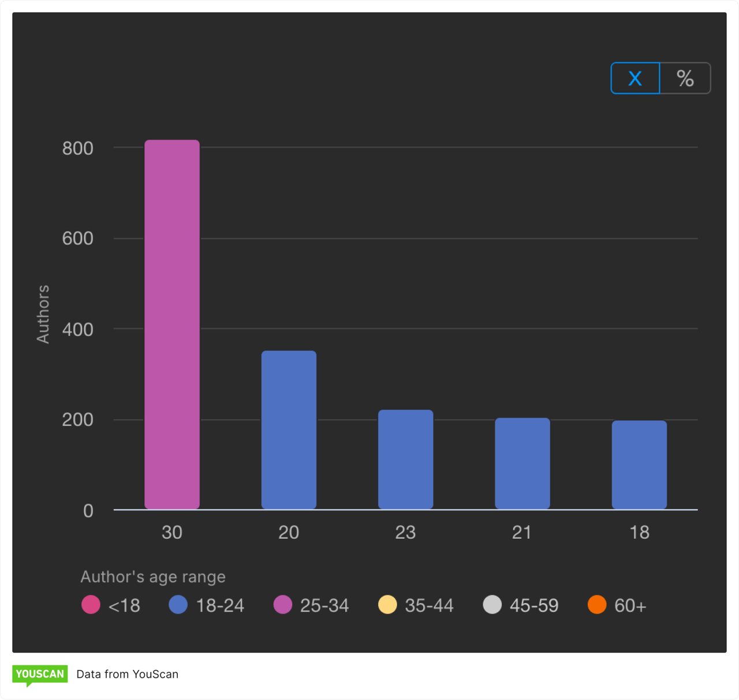Viewport: 739px width, 700px height.
Task: Select the bar for age 23
Action: 405,459
